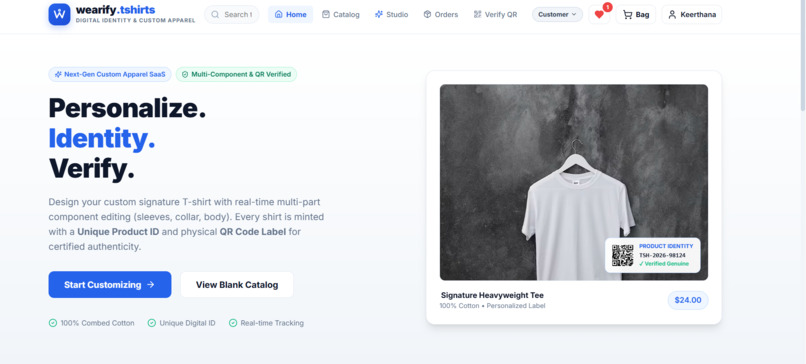Click the user profile icon beside Keerthana
This screenshot has height=364, width=806.
(672, 14)
